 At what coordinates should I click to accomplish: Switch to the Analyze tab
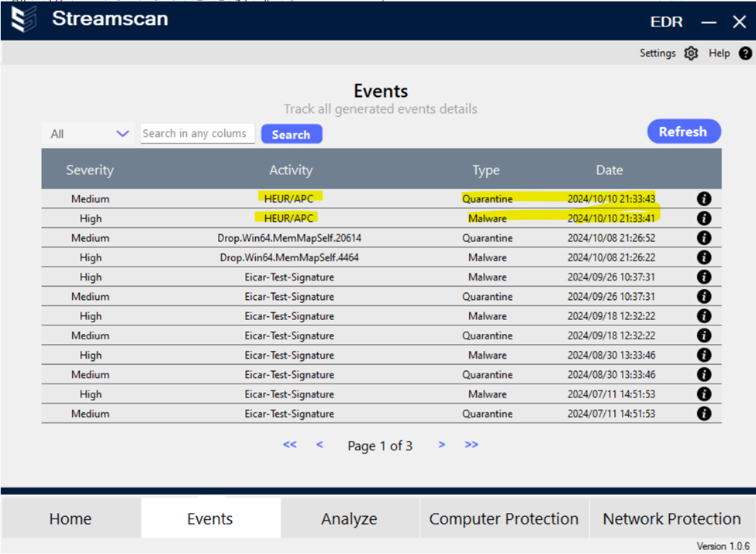(350, 518)
